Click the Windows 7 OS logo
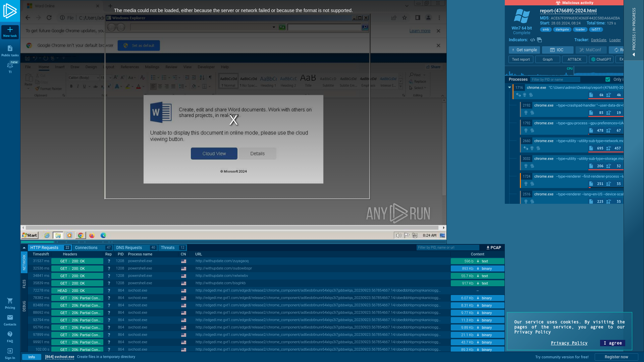This screenshot has height=362, width=644. coord(522,17)
